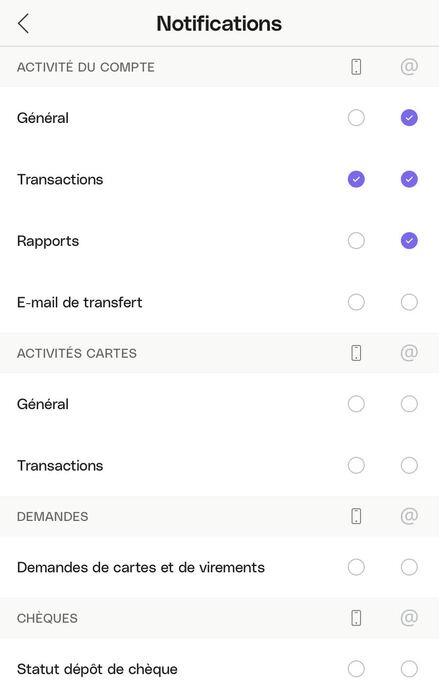Tap the @ email icon in Activités cartes header
Viewport: 439px width, 699px height.
point(409,353)
